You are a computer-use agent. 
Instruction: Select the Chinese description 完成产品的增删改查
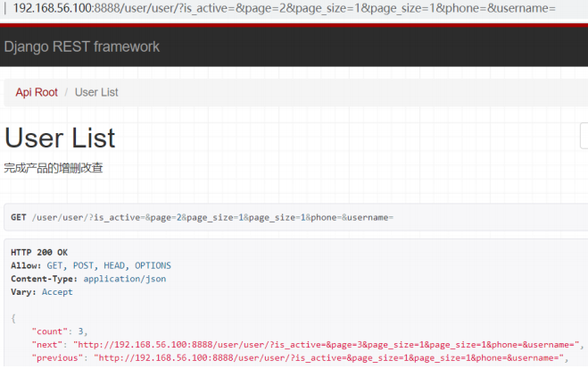tap(54, 168)
